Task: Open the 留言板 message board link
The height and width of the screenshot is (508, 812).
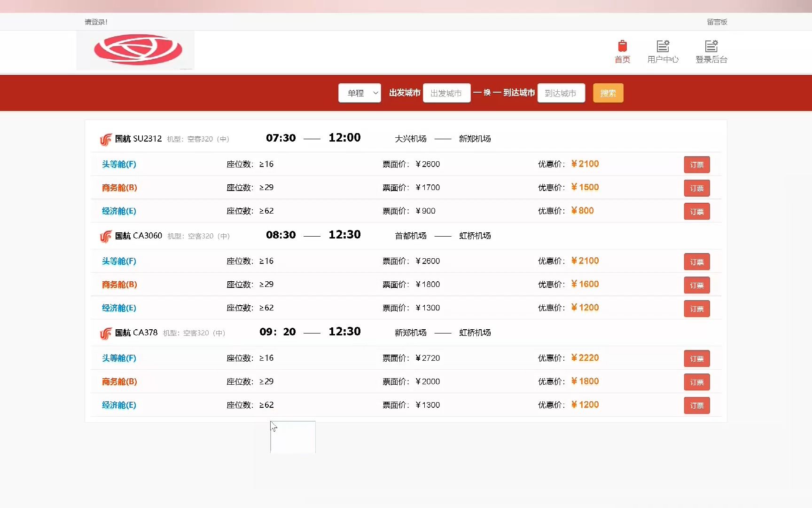Action: (x=717, y=22)
